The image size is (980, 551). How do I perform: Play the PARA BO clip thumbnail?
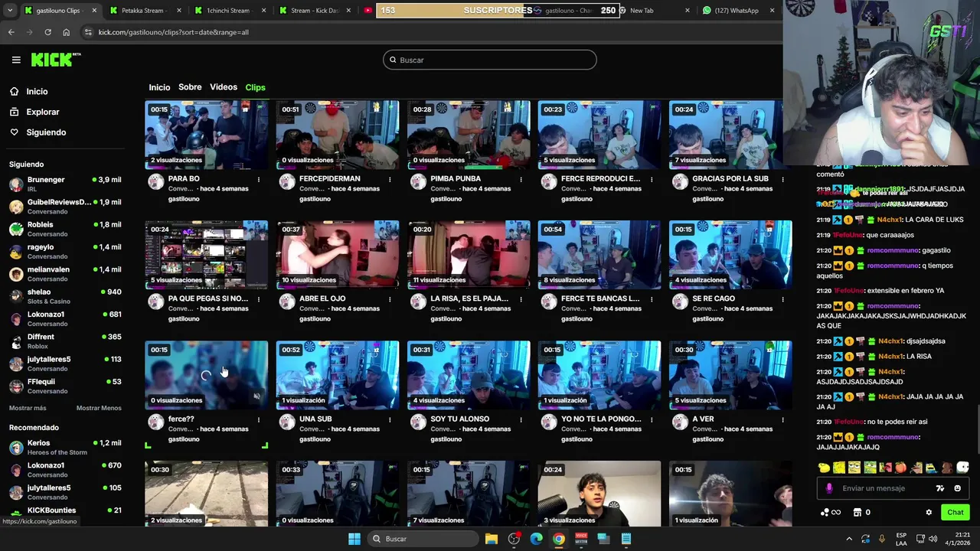(207, 135)
